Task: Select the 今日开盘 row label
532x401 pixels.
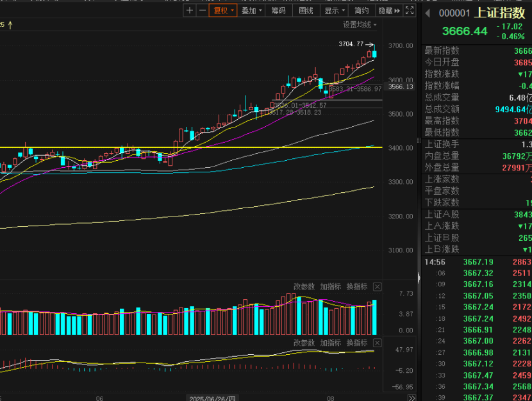Action: (x=442, y=62)
